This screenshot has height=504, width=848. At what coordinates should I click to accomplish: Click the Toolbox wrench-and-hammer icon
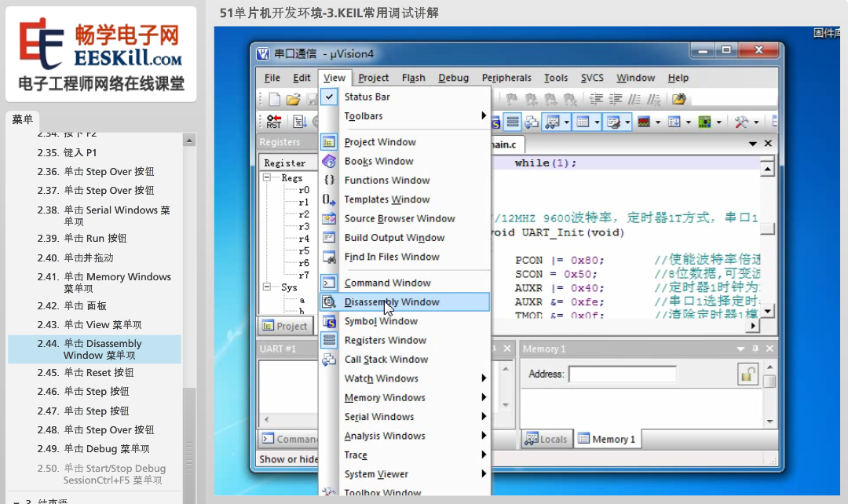pyautogui.click(x=741, y=122)
